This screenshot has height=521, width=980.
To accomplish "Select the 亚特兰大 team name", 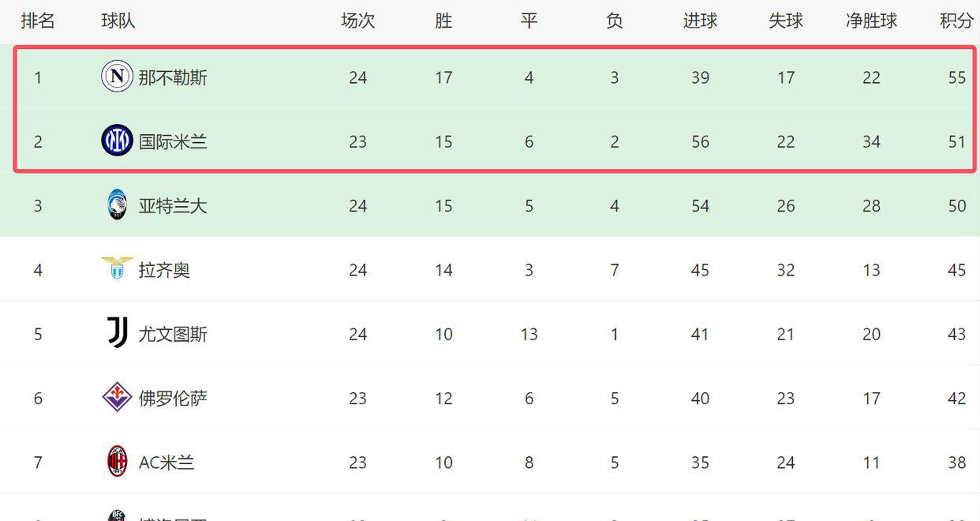I will pos(173,206).
